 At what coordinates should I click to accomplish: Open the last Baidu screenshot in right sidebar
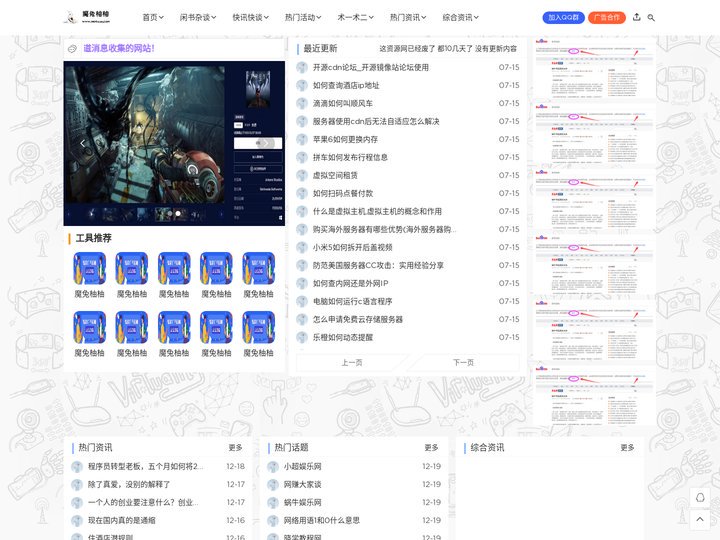point(594,396)
